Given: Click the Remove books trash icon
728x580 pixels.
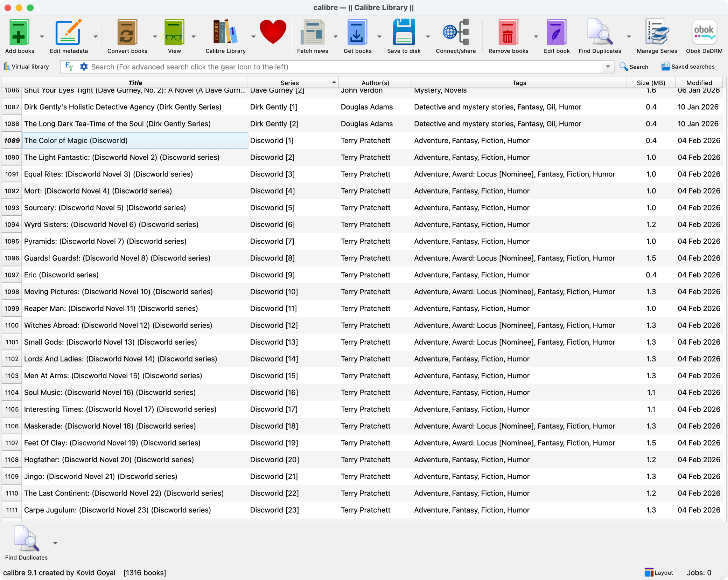Looking at the screenshot, I should coord(508,33).
